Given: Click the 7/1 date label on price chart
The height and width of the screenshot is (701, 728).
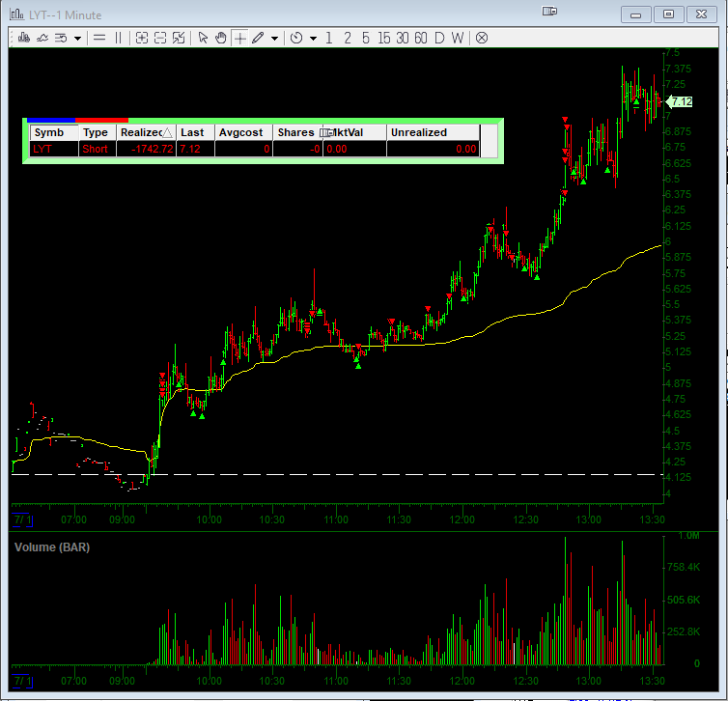Looking at the screenshot, I should click(22, 519).
